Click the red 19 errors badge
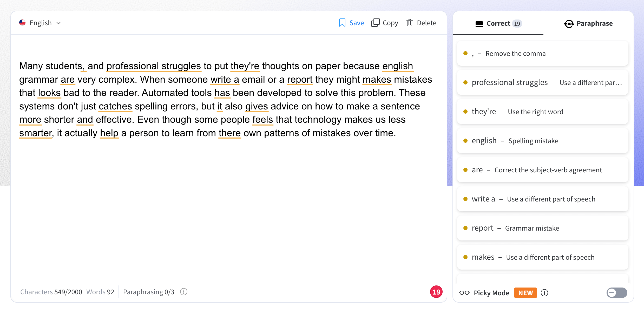 pos(436,292)
